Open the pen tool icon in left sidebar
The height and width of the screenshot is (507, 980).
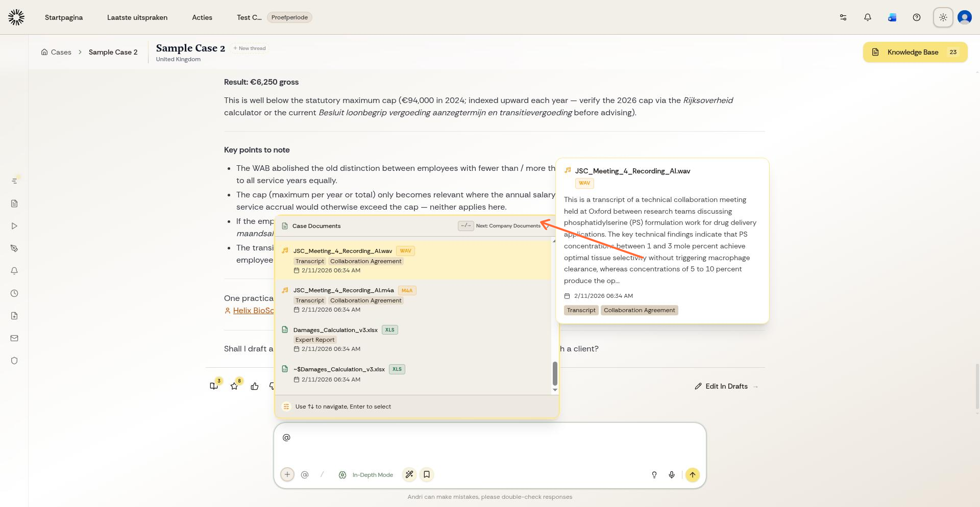14,248
